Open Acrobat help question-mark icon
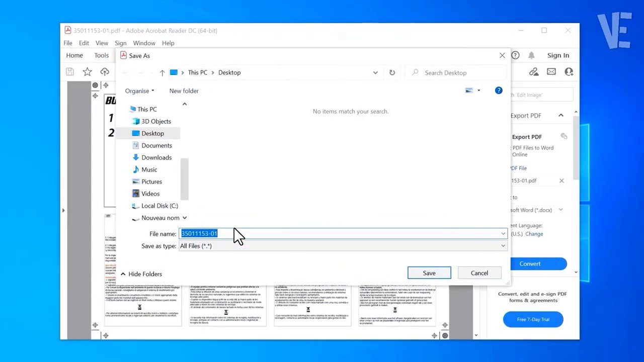Image resolution: width=644 pixels, height=362 pixels. pos(515,55)
